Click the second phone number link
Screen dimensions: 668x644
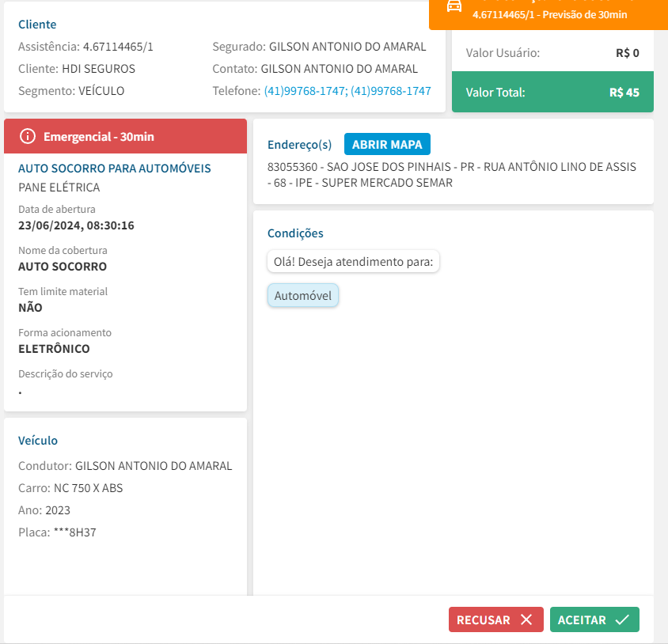pyautogui.click(x=391, y=91)
